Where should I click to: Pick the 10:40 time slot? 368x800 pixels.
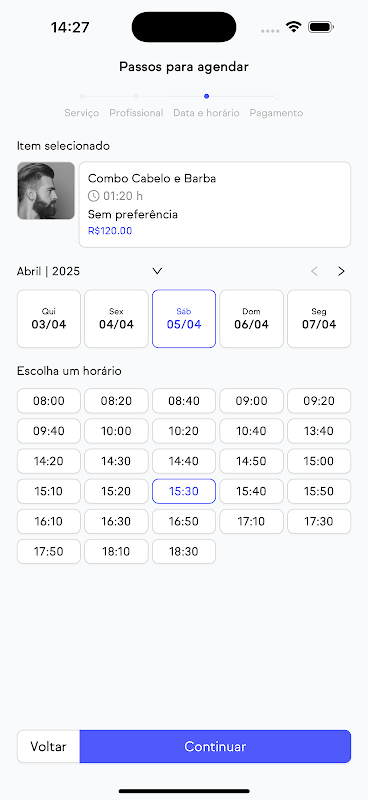[x=251, y=431]
